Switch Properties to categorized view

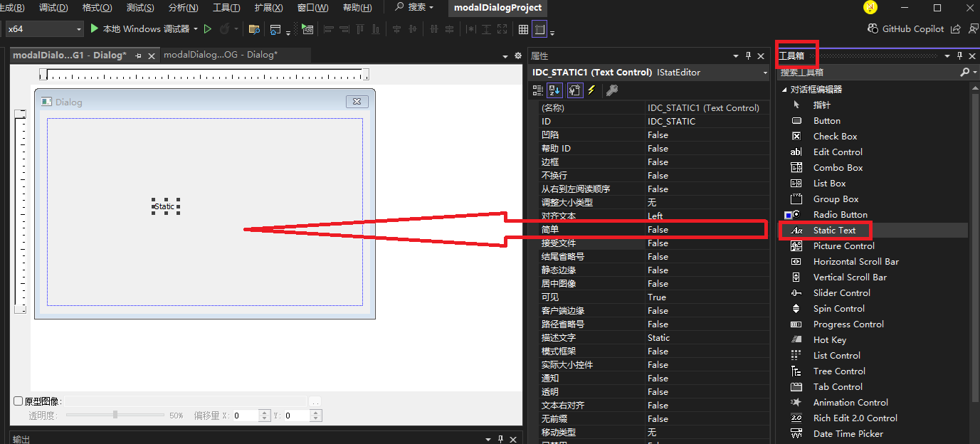(539, 90)
